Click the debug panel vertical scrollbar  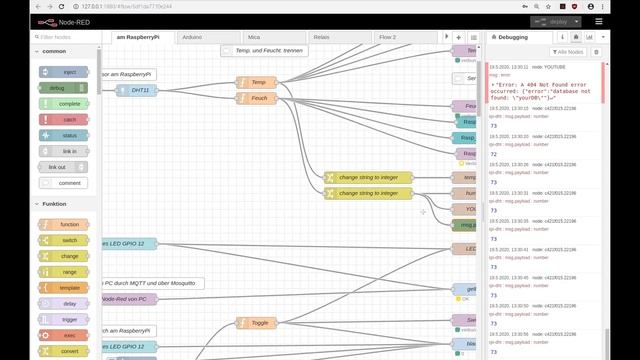click(x=607, y=343)
